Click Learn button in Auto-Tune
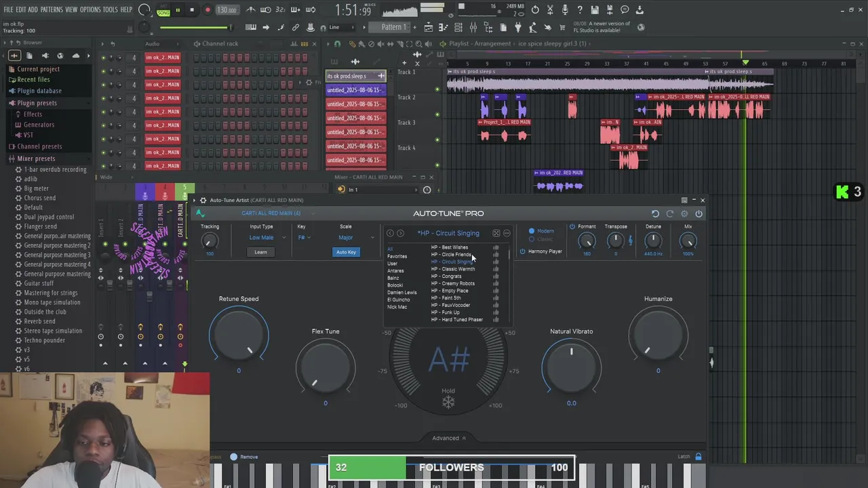The image size is (868, 488). click(x=260, y=252)
